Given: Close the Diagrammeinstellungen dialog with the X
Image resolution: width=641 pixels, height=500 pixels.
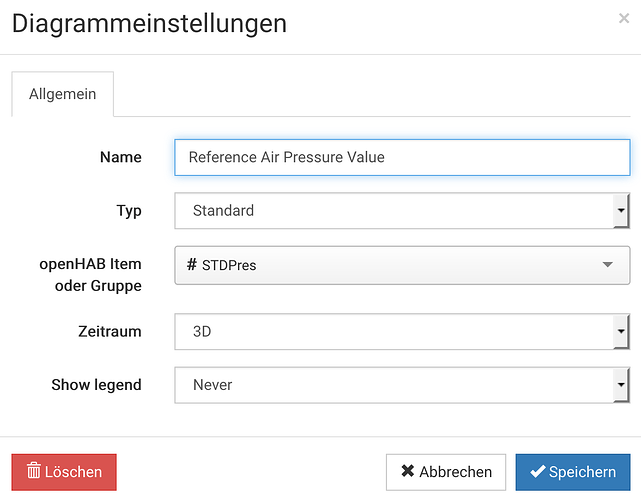Looking at the screenshot, I should [624, 18].
